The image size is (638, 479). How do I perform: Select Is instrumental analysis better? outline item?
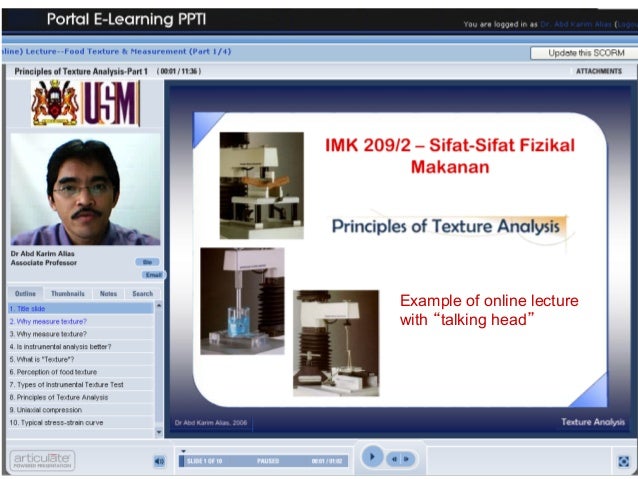pyautogui.click(x=81, y=346)
